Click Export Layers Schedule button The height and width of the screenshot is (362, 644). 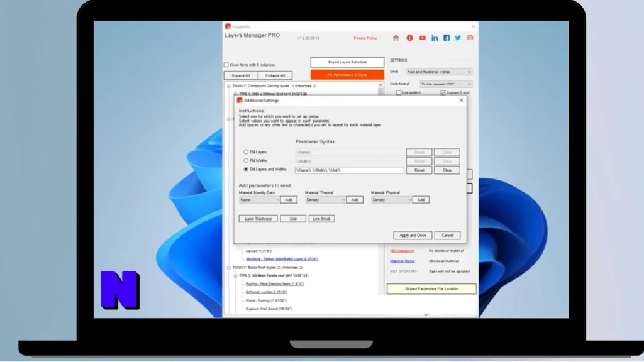click(347, 62)
